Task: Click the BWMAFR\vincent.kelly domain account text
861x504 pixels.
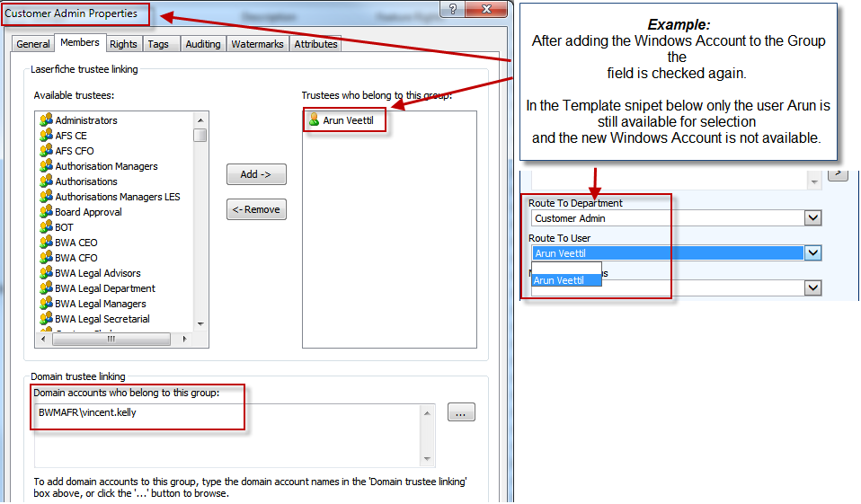Action: [87, 412]
